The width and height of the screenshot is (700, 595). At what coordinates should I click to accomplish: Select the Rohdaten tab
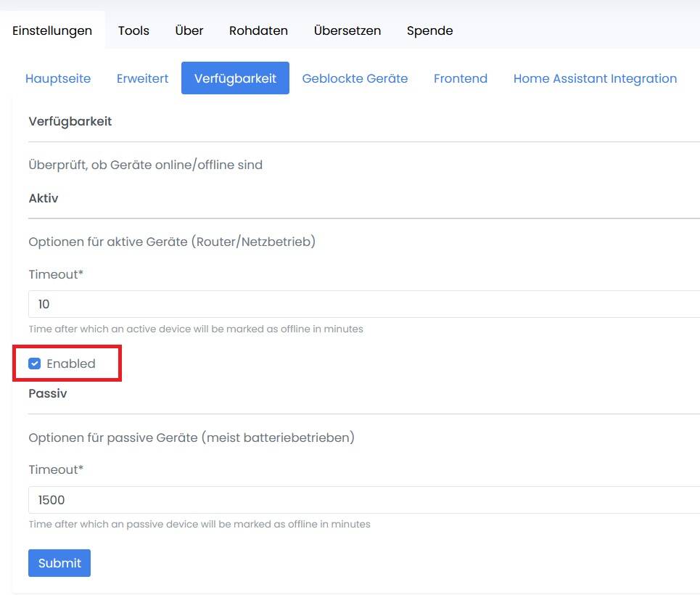(x=258, y=30)
